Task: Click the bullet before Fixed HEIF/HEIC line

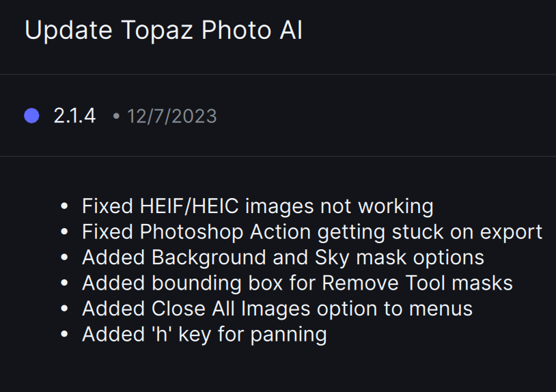Action: 64,206
